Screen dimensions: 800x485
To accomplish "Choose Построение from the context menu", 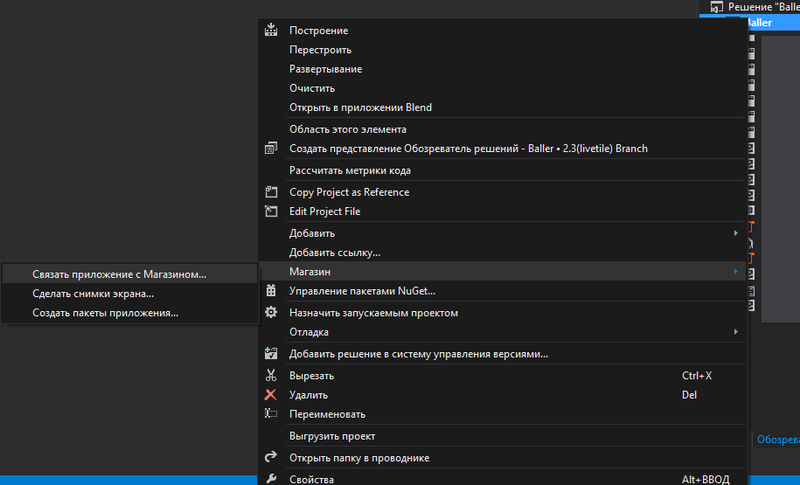I will click(x=503, y=31).
